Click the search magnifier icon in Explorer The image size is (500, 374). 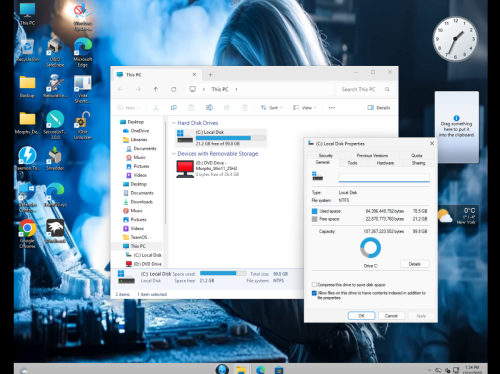(x=387, y=89)
